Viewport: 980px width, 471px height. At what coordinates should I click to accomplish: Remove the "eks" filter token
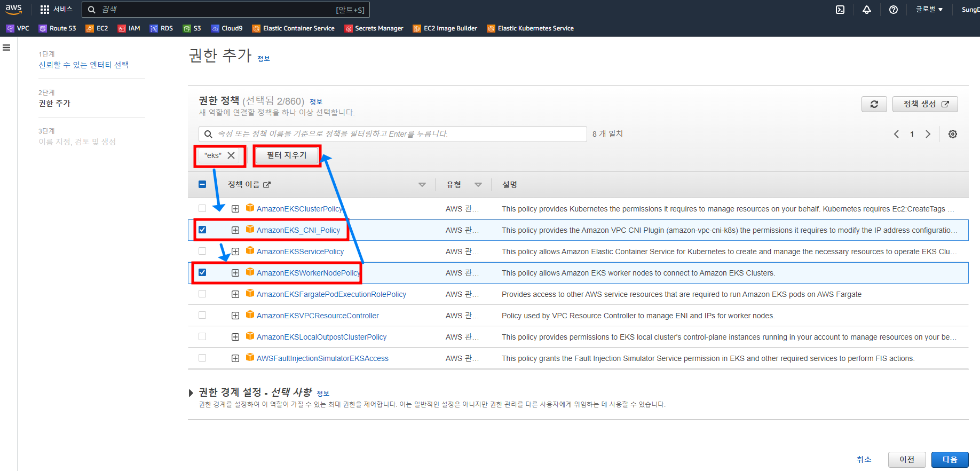click(x=231, y=155)
